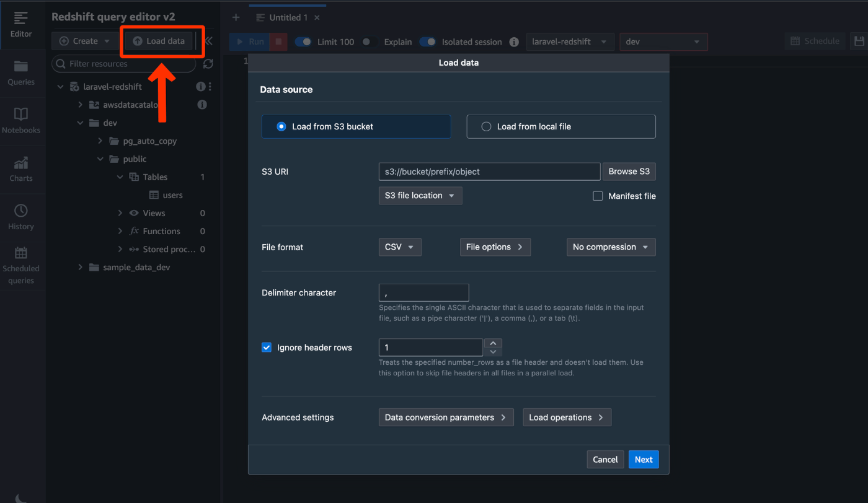This screenshot has height=503, width=868.
Task: Open Scheduled queries in the sidebar
Action: 21,266
